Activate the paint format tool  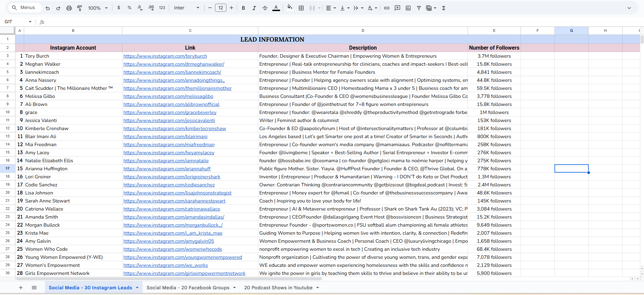(x=80, y=8)
